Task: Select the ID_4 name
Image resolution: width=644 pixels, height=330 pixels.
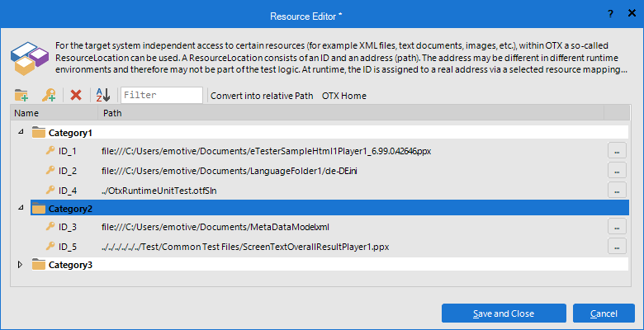Action: click(x=68, y=191)
